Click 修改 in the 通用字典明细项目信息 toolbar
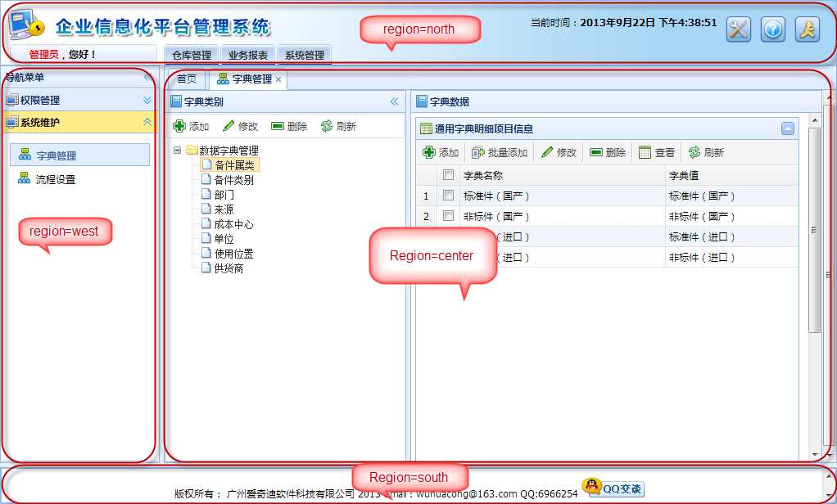The image size is (837, 504). click(x=559, y=152)
